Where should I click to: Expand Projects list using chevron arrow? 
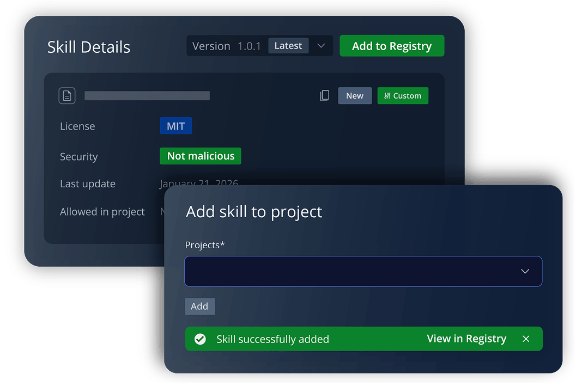click(x=525, y=271)
